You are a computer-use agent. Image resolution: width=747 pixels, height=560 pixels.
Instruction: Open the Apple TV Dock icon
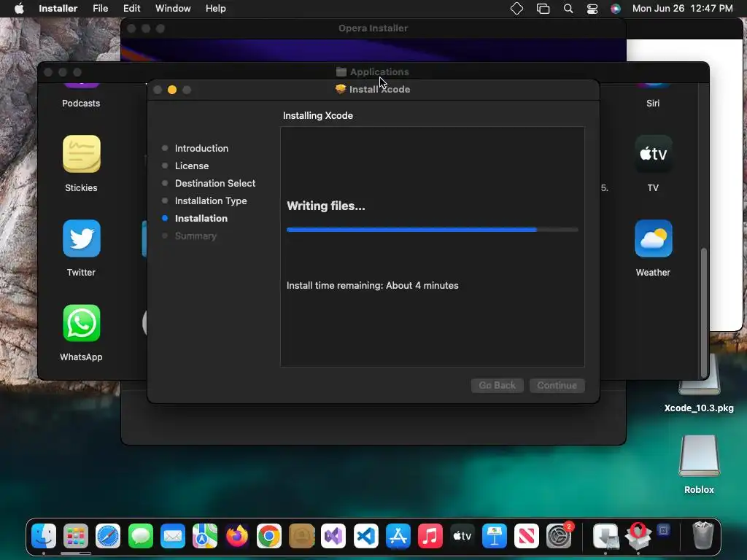point(462,536)
